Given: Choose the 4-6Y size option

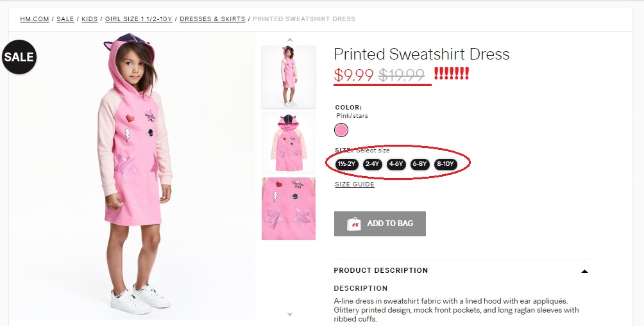Looking at the screenshot, I should pos(396,164).
